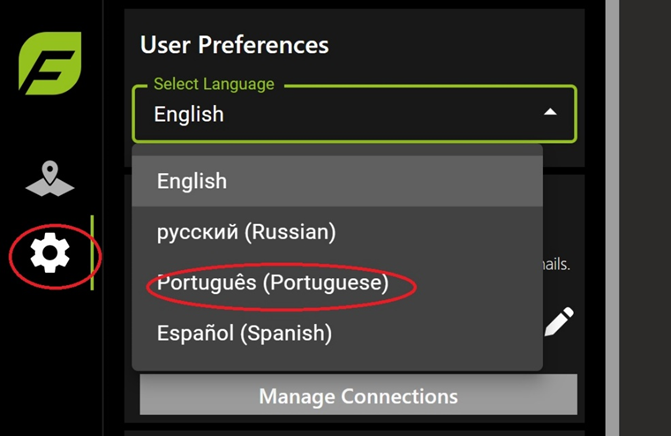
Task: Click the pencil edit icon
Action: pyautogui.click(x=559, y=321)
